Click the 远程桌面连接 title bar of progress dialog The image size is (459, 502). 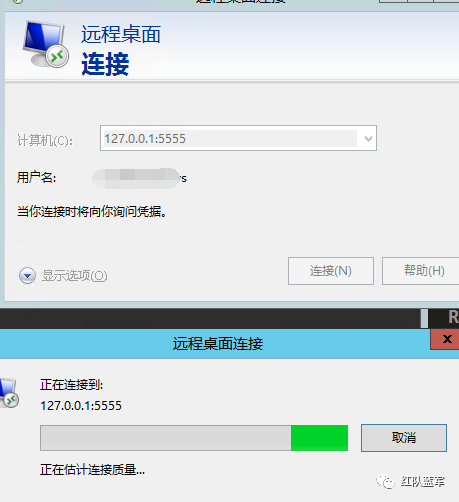[x=215, y=344]
